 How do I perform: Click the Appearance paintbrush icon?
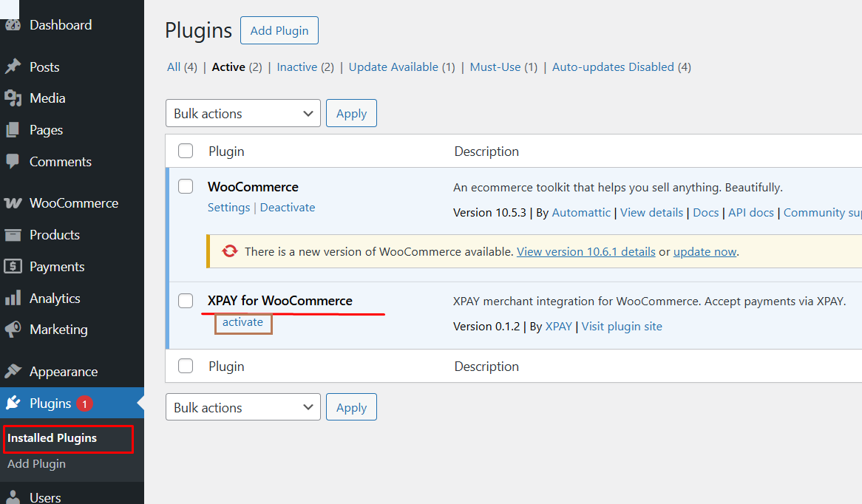pos(13,372)
